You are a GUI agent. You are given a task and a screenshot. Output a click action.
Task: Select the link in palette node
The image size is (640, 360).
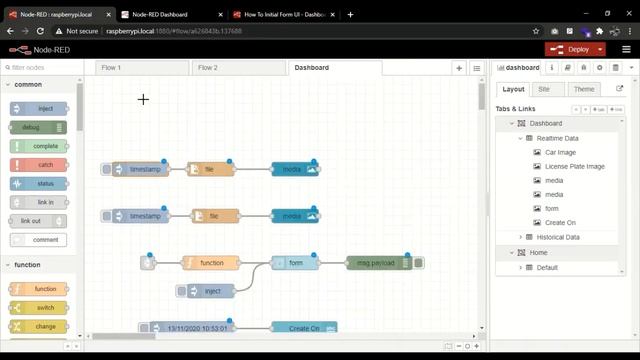pos(38,202)
